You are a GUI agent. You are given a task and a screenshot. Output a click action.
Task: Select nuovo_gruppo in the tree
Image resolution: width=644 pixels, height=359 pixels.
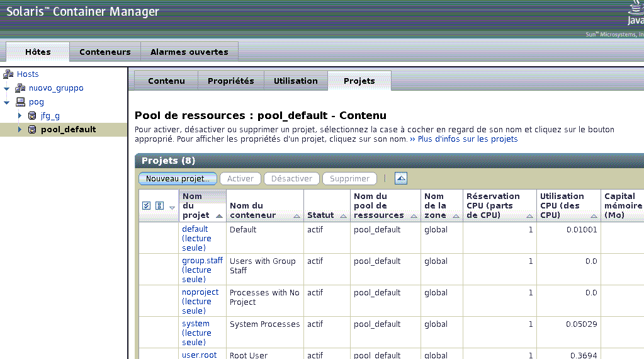(56, 88)
